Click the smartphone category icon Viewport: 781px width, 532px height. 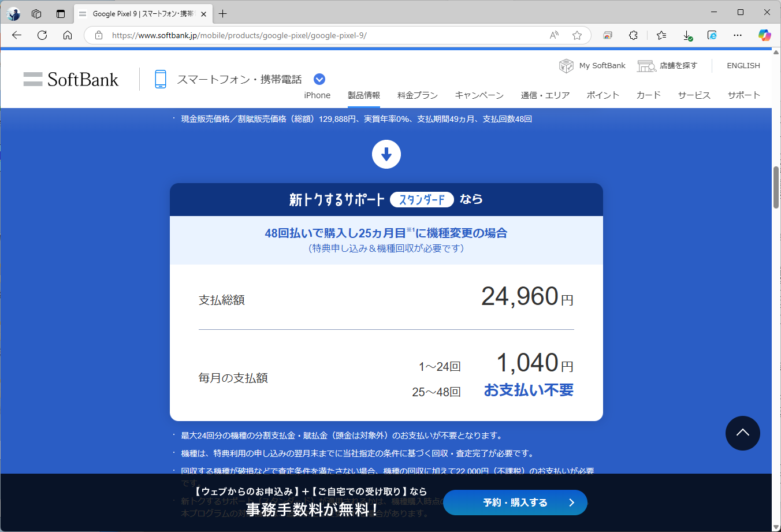tap(161, 79)
